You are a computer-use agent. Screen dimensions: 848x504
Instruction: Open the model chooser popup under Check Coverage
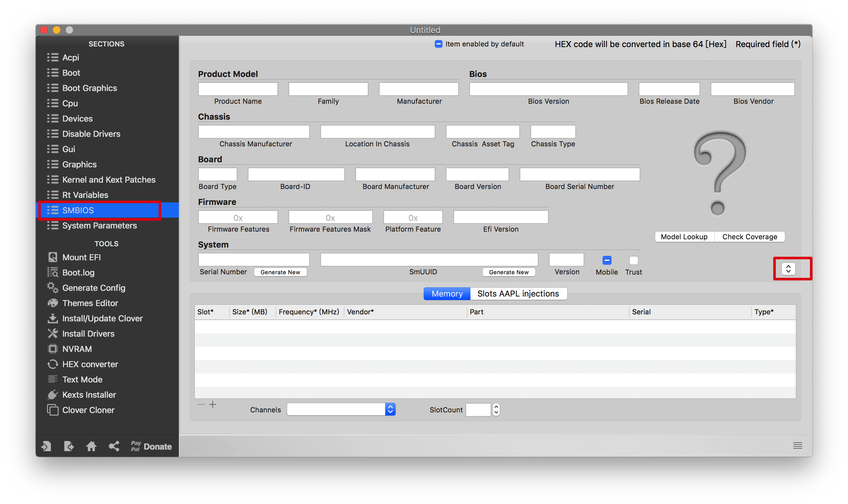[x=788, y=269]
